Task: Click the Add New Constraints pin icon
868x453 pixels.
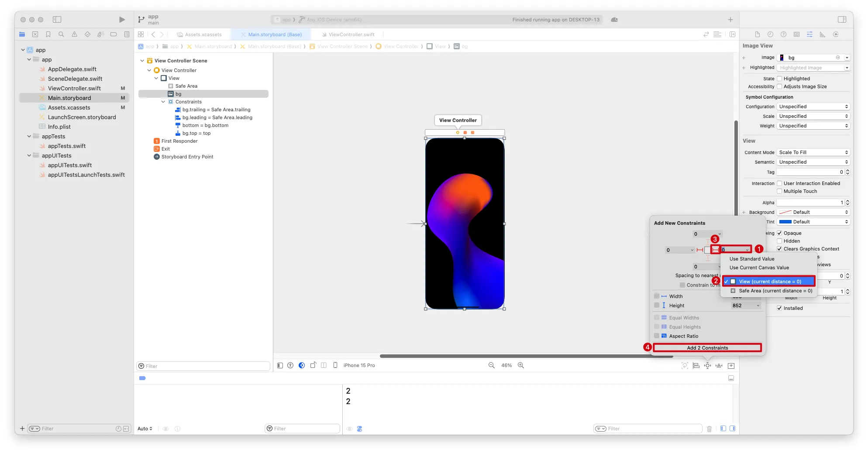Action: point(707,366)
